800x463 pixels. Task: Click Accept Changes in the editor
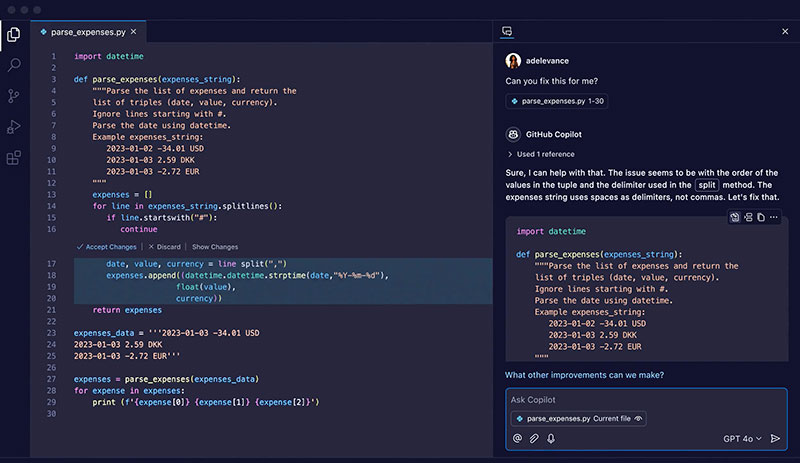[x=106, y=246]
